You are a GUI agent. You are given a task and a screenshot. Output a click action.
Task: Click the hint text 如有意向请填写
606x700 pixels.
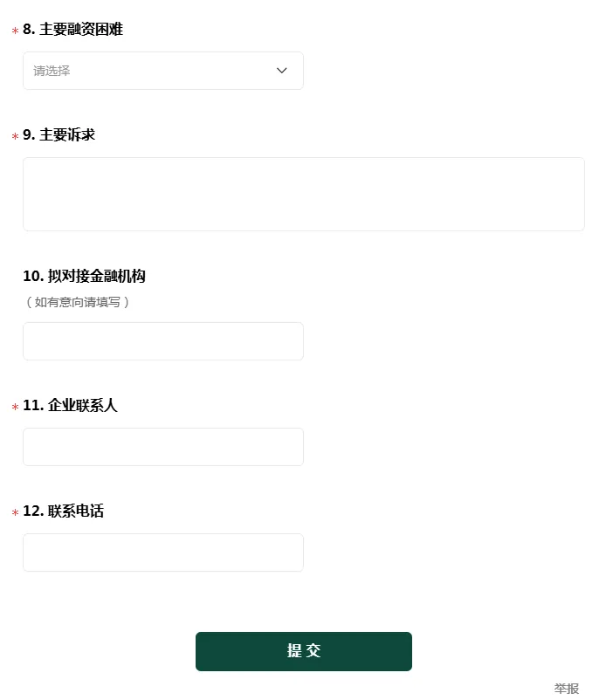coord(78,302)
